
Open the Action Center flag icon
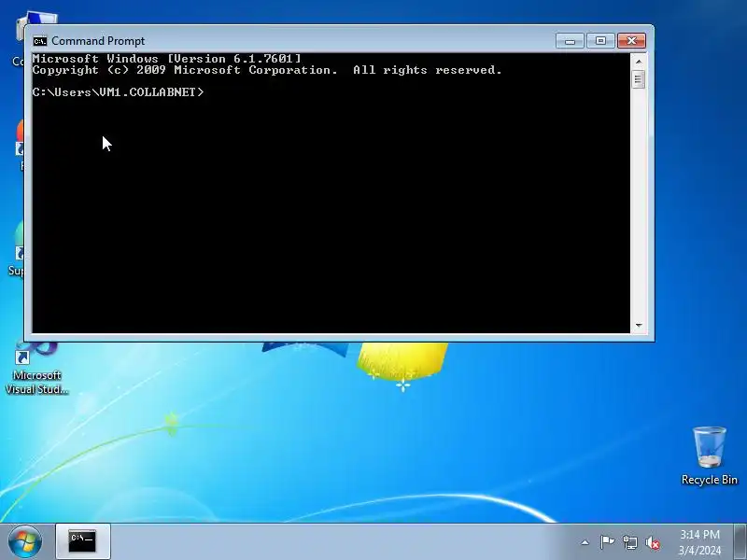click(607, 542)
